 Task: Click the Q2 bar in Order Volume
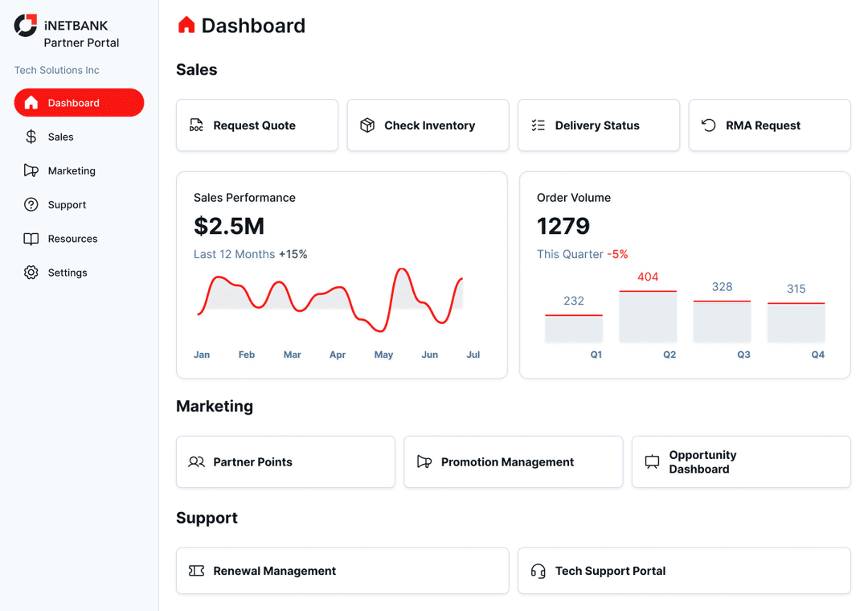pyautogui.click(x=648, y=317)
